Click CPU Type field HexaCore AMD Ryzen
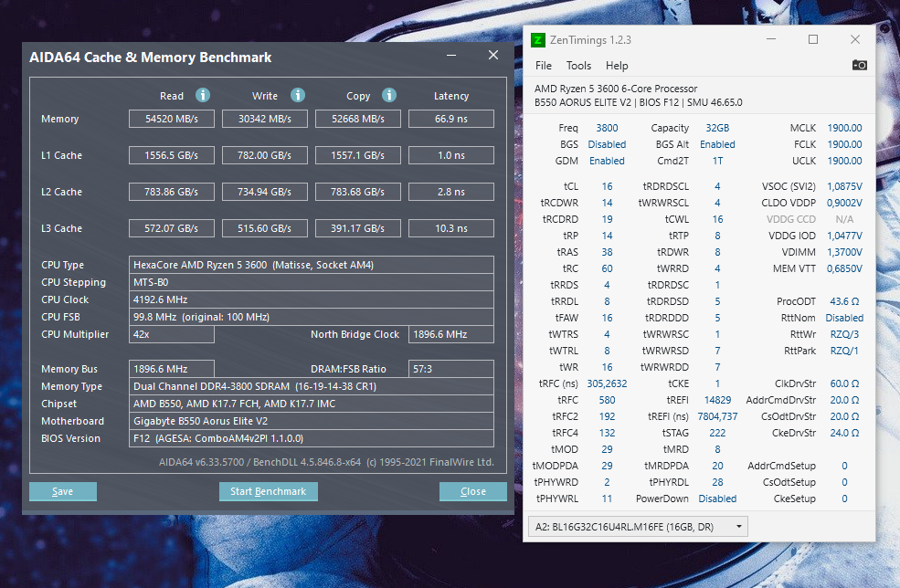 [x=311, y=265]
